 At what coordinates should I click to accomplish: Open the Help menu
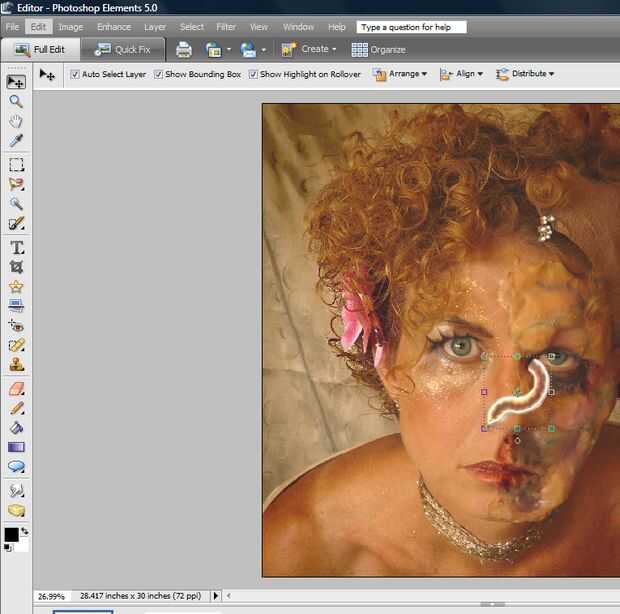336,27
